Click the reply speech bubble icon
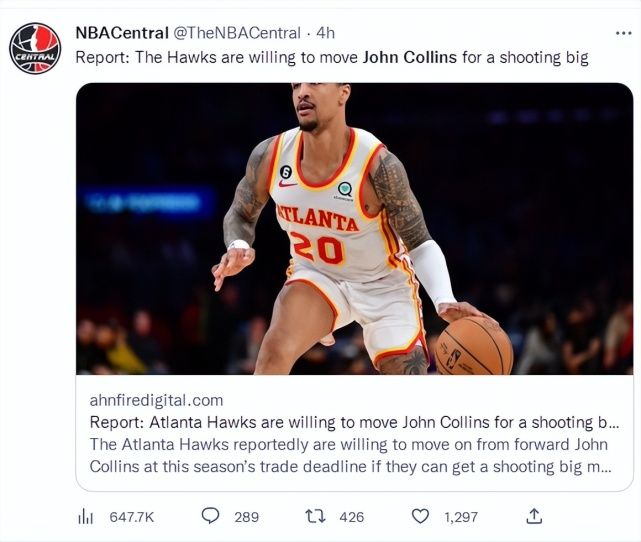641x542 pixels. 210,516
